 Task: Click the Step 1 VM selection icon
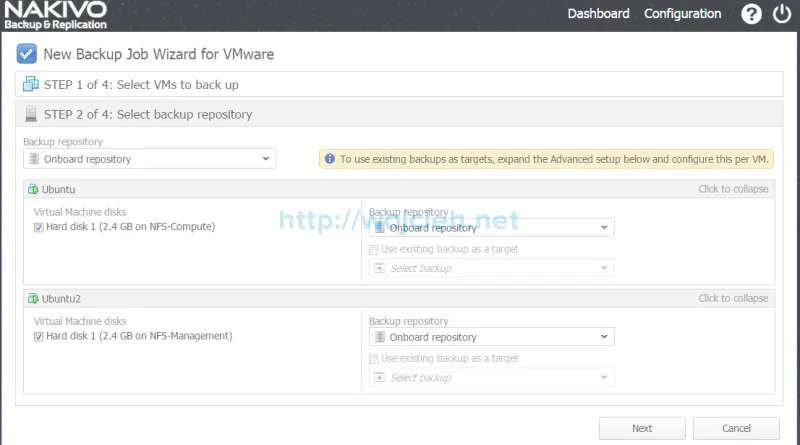(x=31, y=85)
